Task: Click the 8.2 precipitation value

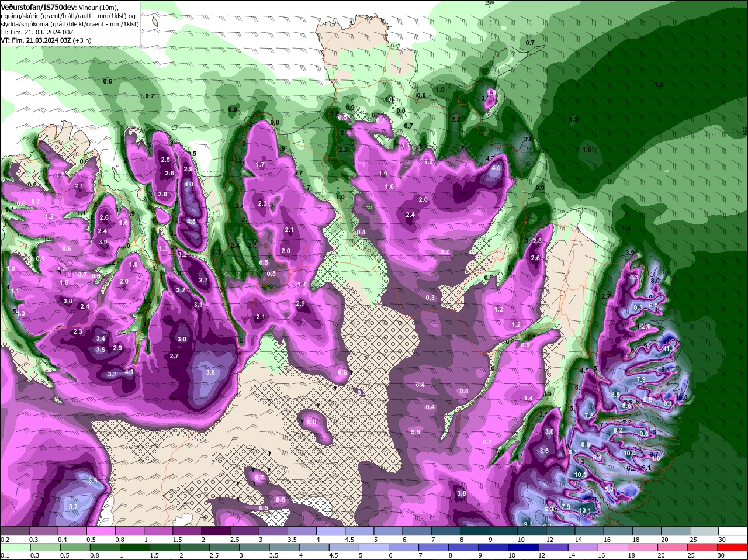Action: (x=618, y=430)
